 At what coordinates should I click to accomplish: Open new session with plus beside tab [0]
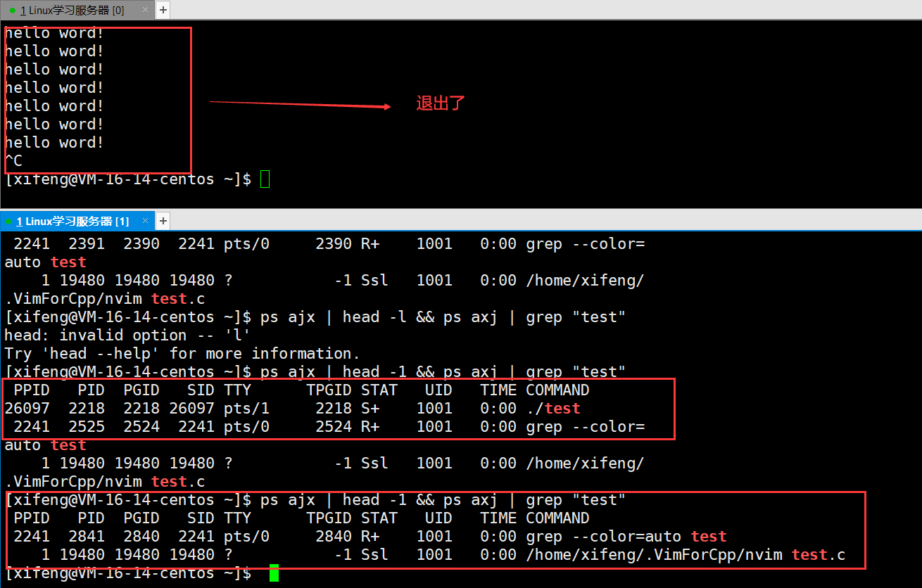pos(163,10)
